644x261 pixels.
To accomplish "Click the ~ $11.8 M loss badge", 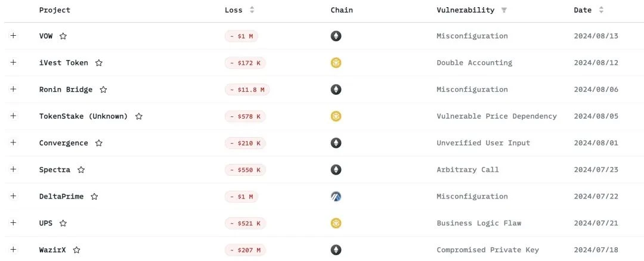I will 247,90.
